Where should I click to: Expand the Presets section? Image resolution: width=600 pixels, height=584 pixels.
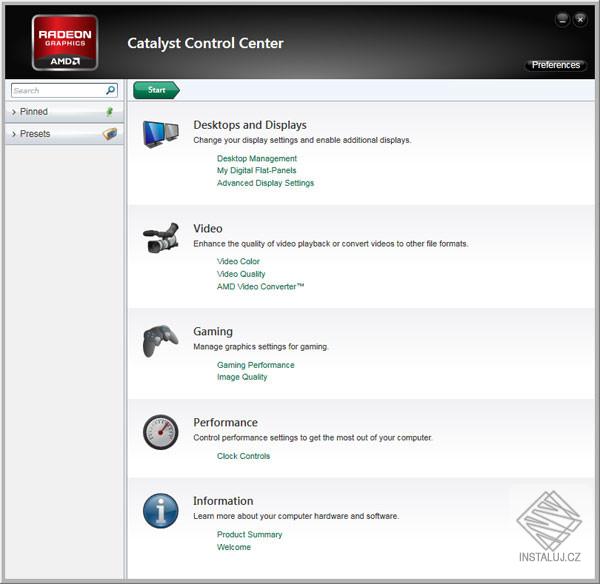pyautogui.click(x=65, y=134)
